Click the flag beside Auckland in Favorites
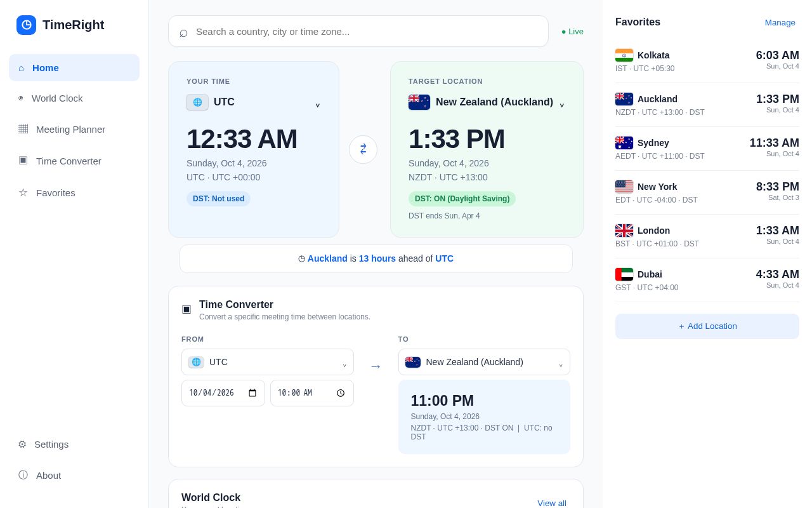The height and width of the screenshot is (508, 812). click(624, 99)
